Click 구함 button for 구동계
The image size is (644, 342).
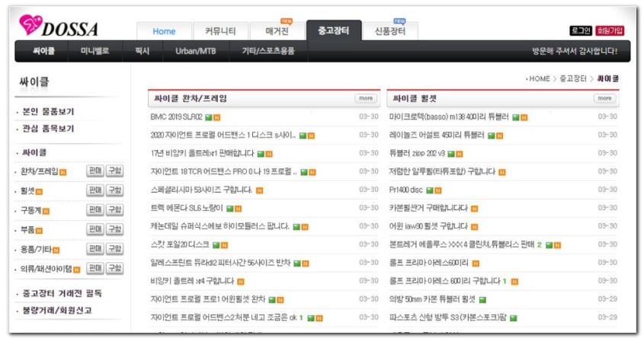coord(114,209)
